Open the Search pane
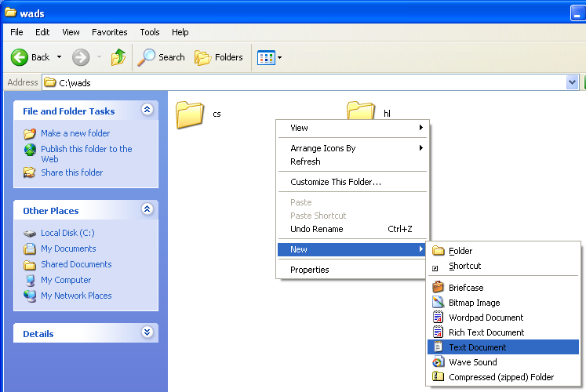Image resolution: width=586 pixels, height=392 pixels. pyautogui.click(x=162, y=57)
